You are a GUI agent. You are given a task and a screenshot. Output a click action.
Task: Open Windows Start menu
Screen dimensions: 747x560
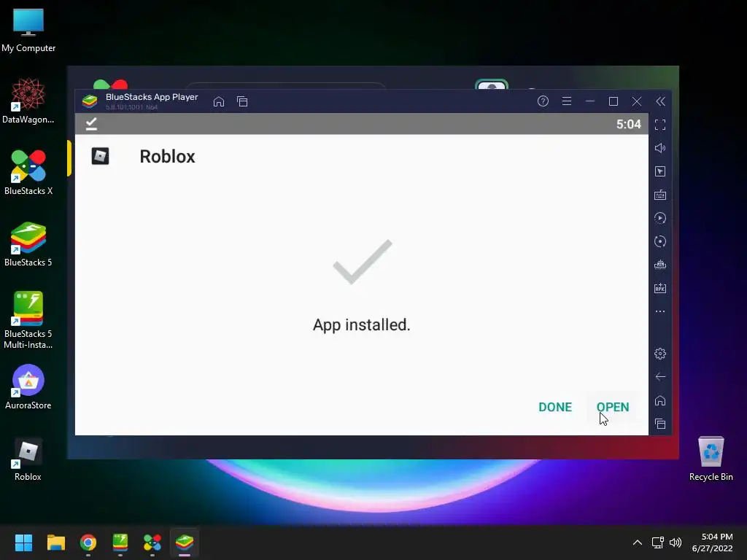pos(23,542)
